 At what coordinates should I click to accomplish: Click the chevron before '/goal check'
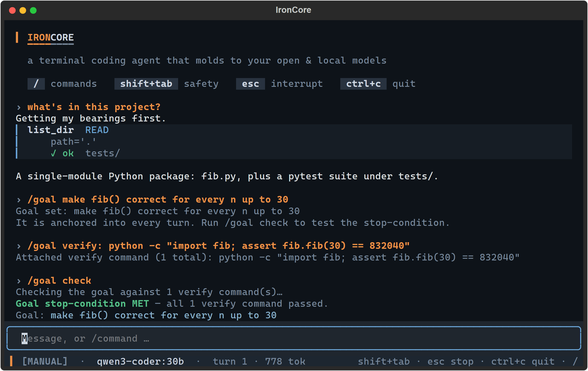point(19,281)
